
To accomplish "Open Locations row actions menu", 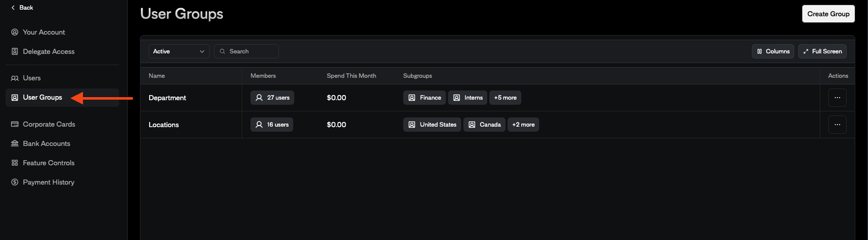I will point(837,125).
